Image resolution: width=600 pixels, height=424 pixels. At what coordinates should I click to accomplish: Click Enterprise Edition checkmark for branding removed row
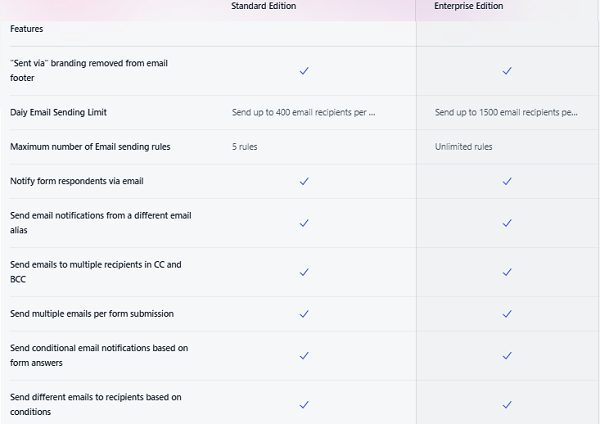pos(507,71)
